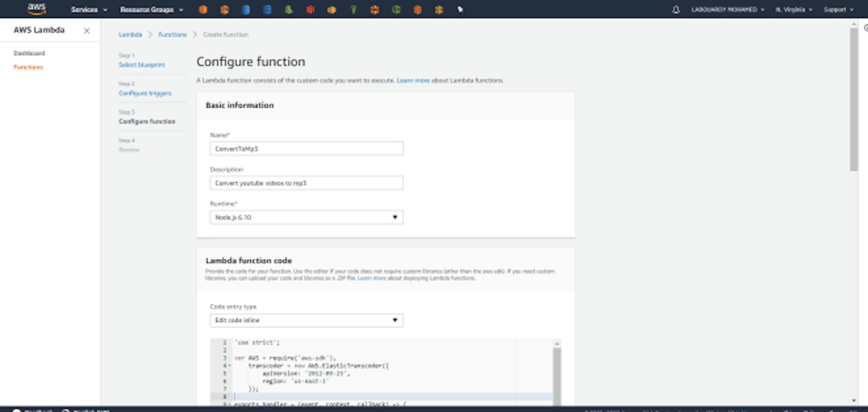Image resolution: width=868 pixels, height=412 pixels.
Task: Click the Lambda function code heading
Action: [x=249, y=260]
